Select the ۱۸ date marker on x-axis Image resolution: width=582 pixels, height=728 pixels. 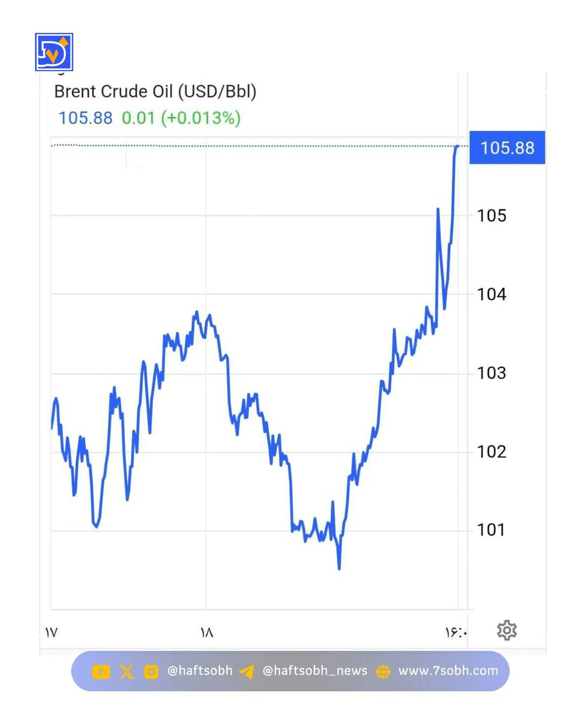point(206,632)
